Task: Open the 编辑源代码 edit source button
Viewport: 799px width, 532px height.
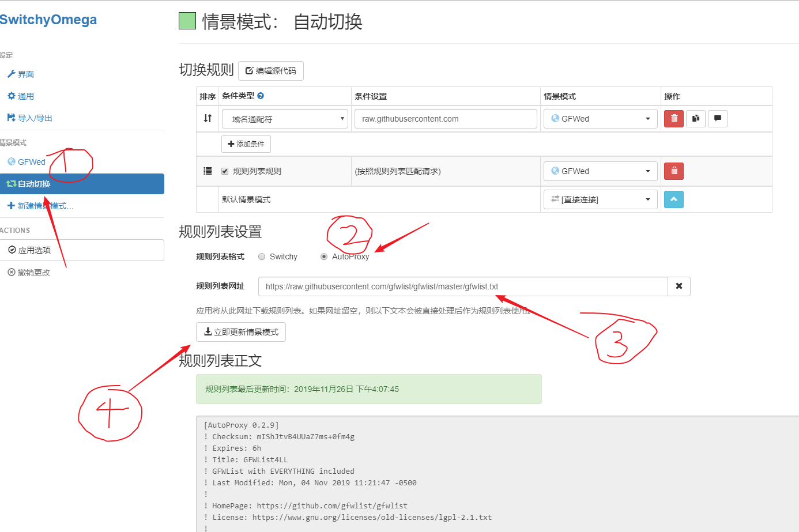Action: pos(271,71)
